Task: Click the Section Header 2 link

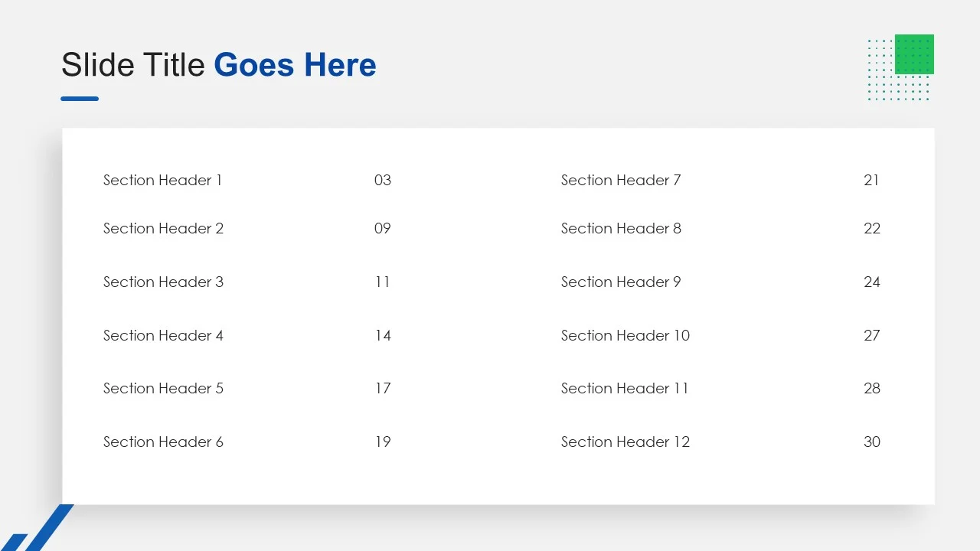Action: (163, 229)
